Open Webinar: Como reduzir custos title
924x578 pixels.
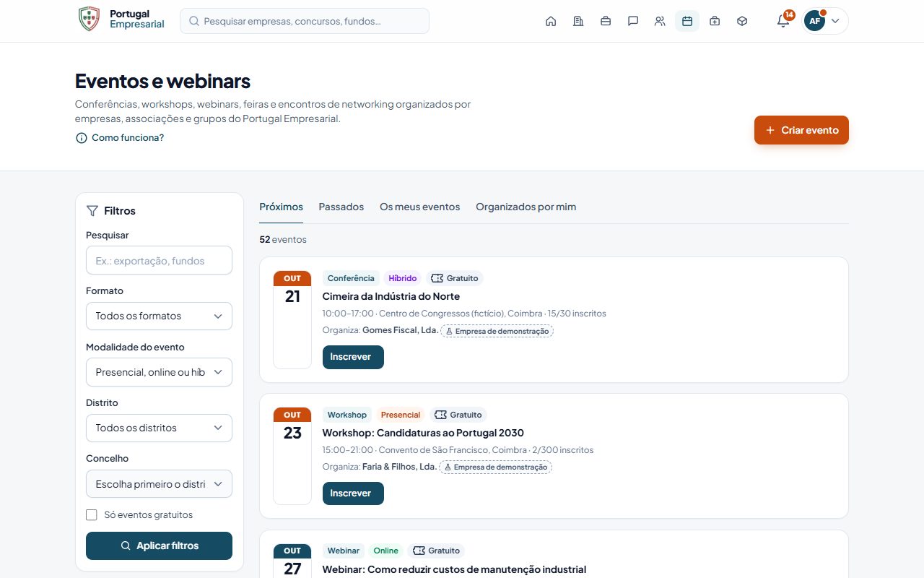click(x=454, y=569)
